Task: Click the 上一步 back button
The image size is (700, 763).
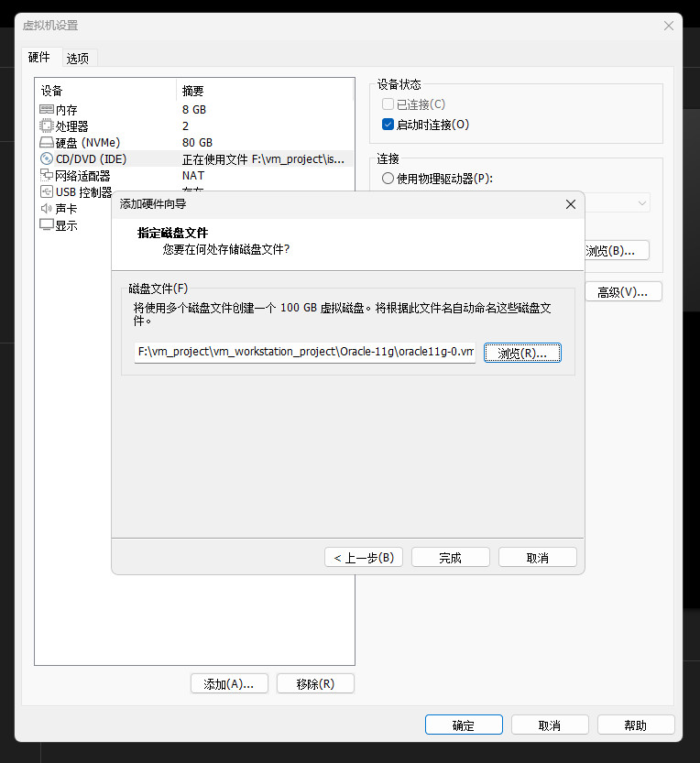Action: (364, 558)
